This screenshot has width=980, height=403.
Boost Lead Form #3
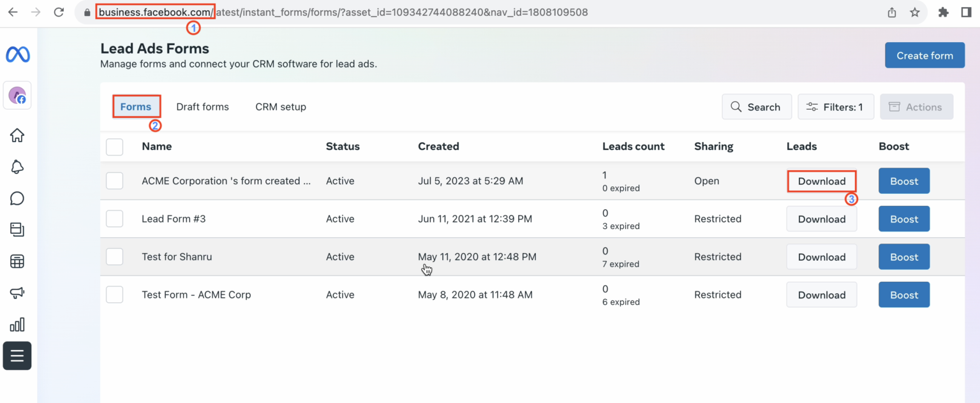904,219
